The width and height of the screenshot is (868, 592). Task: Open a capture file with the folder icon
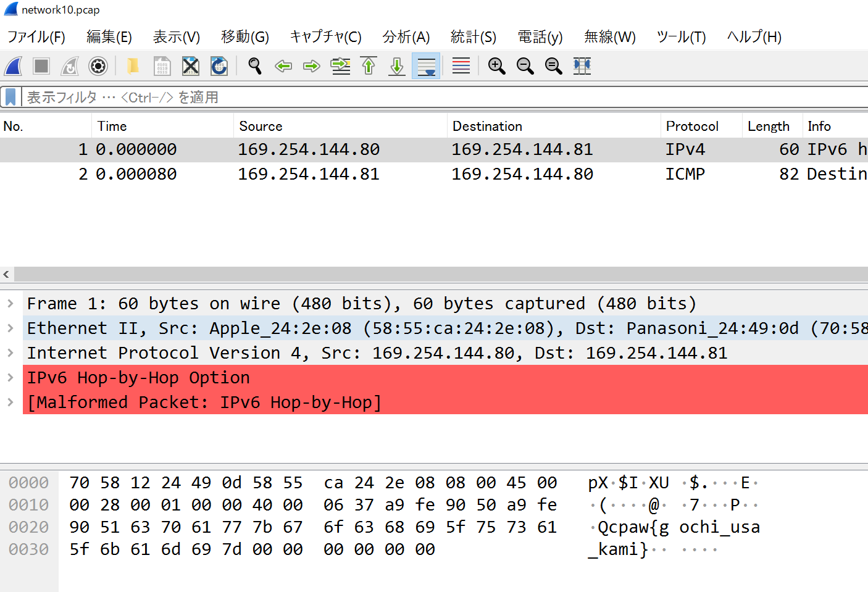click(133, 66)
